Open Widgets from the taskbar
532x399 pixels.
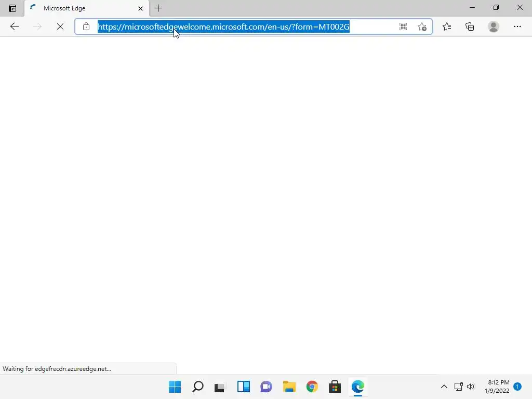[x=243, y=387]
